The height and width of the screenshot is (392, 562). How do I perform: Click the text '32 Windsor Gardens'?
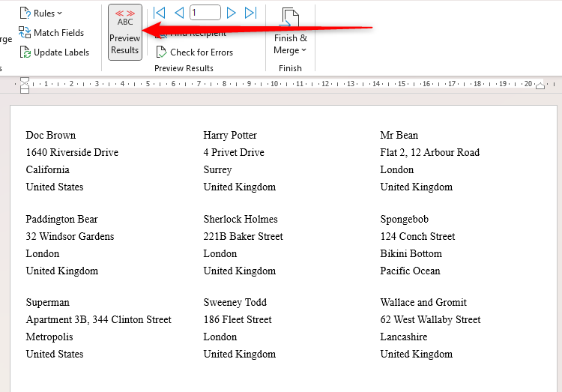point(70,236)
